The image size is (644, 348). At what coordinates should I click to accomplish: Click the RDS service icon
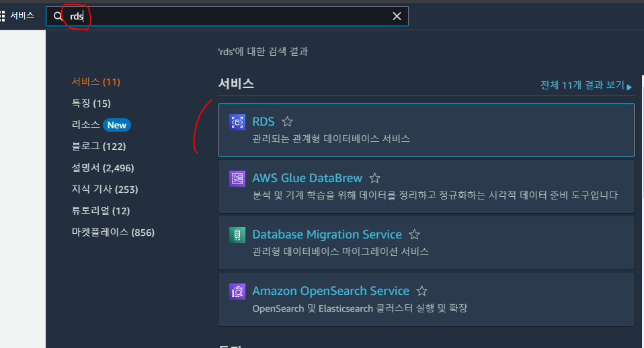(237, 122)
